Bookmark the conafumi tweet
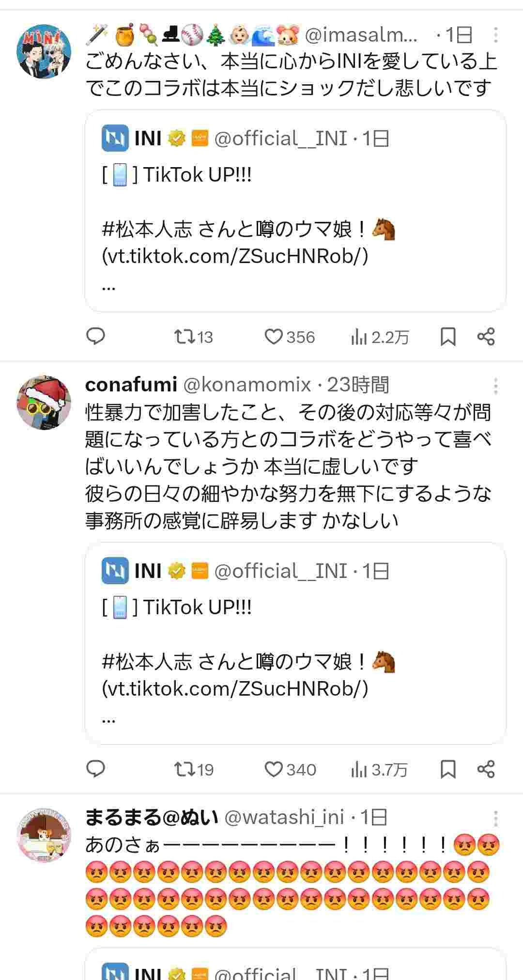 pyautogui.click(x=448, y=769)
